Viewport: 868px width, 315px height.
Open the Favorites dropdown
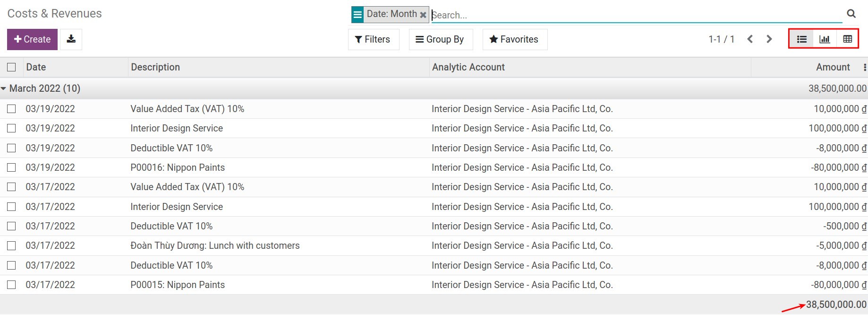(514, 39)
